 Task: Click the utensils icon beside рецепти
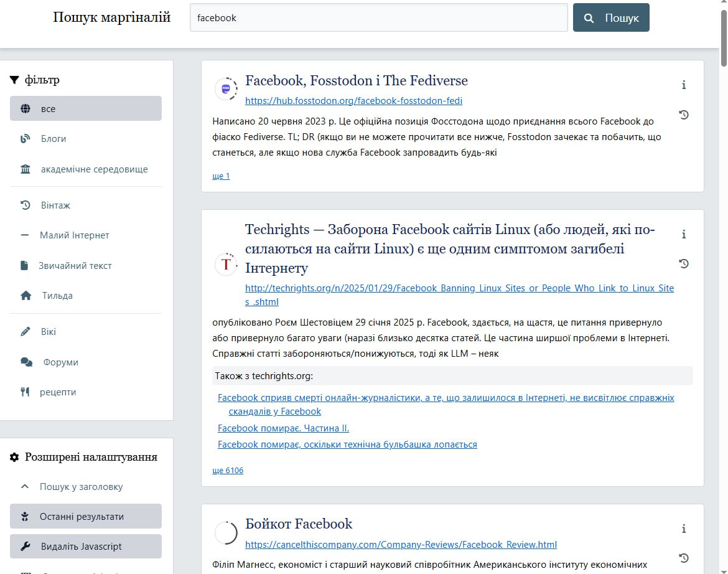[x=25, y=392]
